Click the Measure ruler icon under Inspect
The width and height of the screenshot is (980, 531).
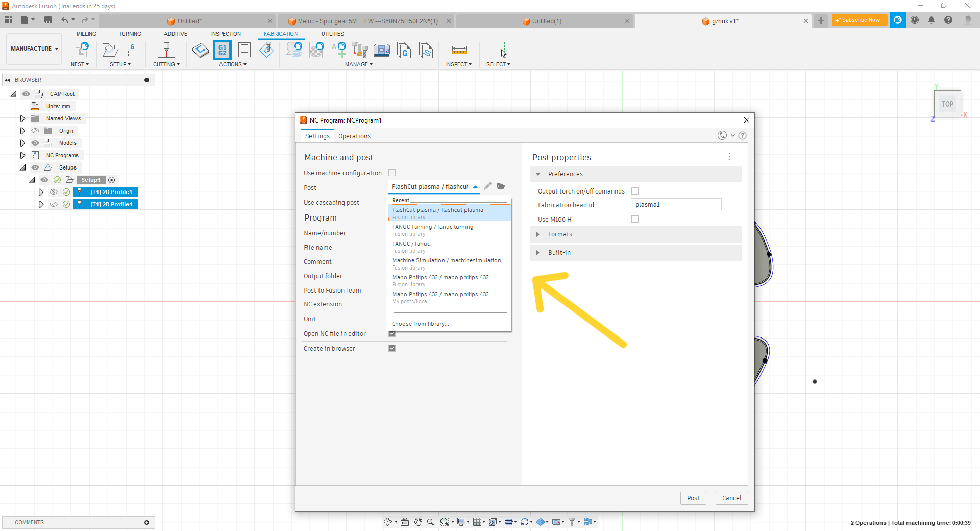tap(459, 50)
